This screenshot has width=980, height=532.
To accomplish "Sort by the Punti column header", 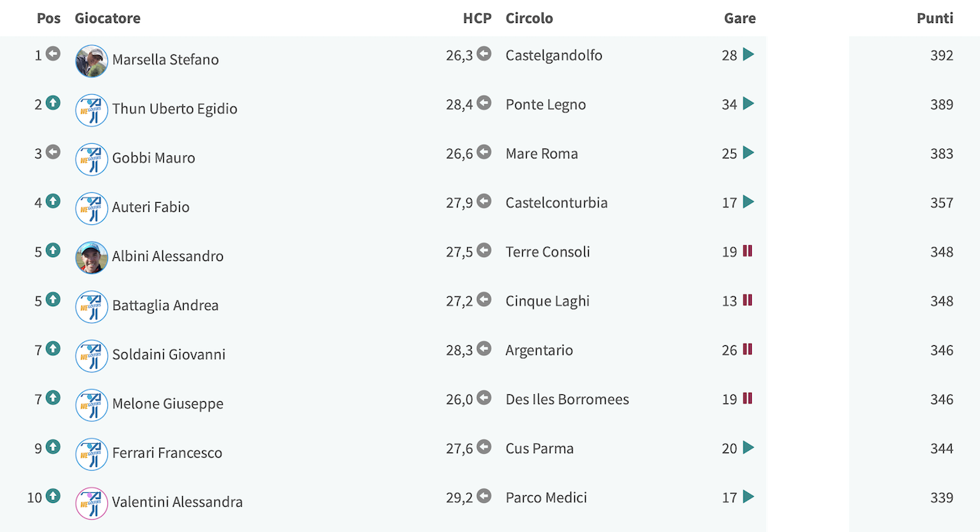I will click(x=935, y=18).
